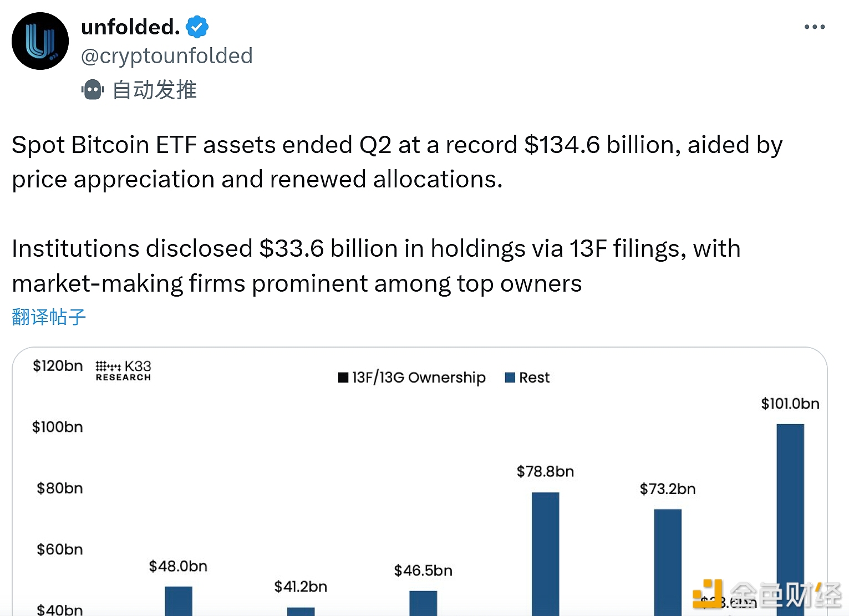Click the automated bot robot icon
The image size is (849, 616).
(93, 90)
